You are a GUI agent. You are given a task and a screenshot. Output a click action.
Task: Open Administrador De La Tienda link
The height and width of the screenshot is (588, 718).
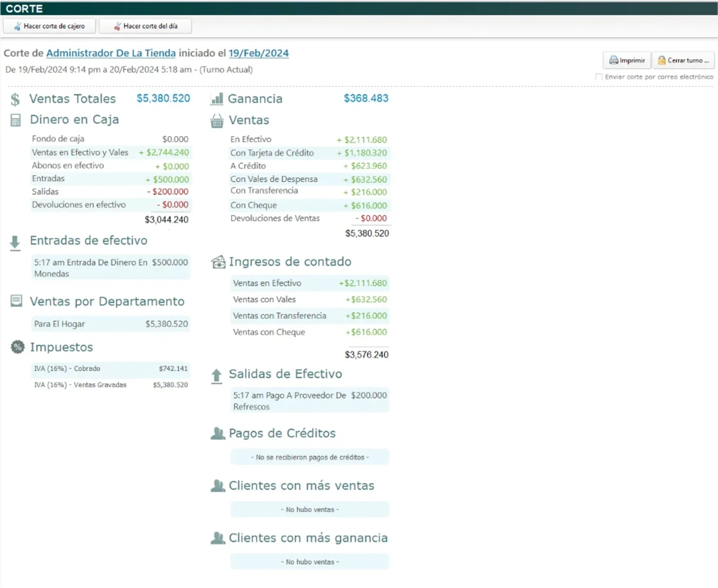pos(111,53)
